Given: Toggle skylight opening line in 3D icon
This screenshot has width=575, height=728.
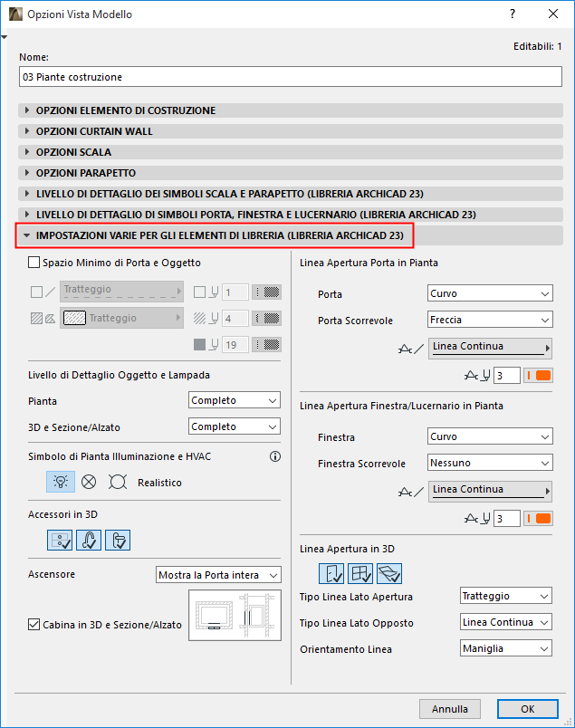Looking at the screenshot, I should pos(389,573).
